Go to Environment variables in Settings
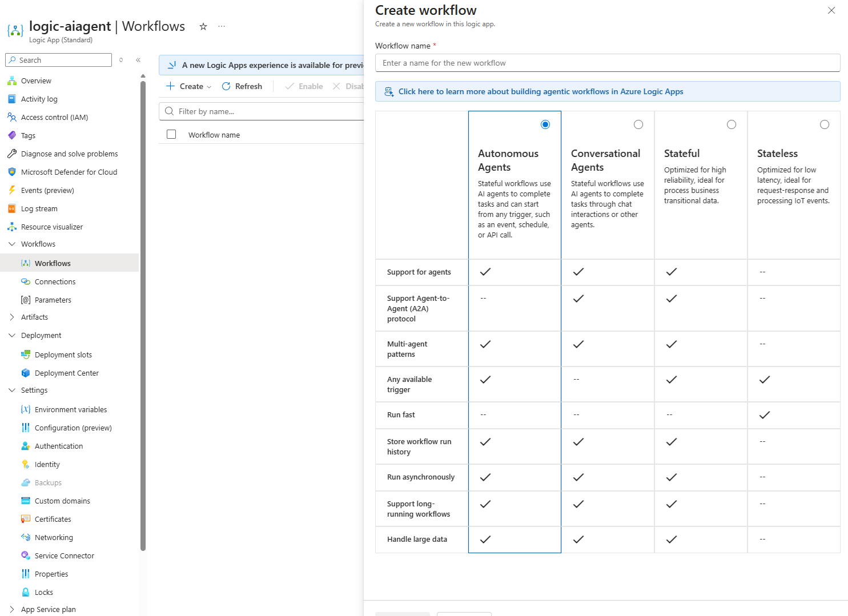 click(x=71, y=410)
